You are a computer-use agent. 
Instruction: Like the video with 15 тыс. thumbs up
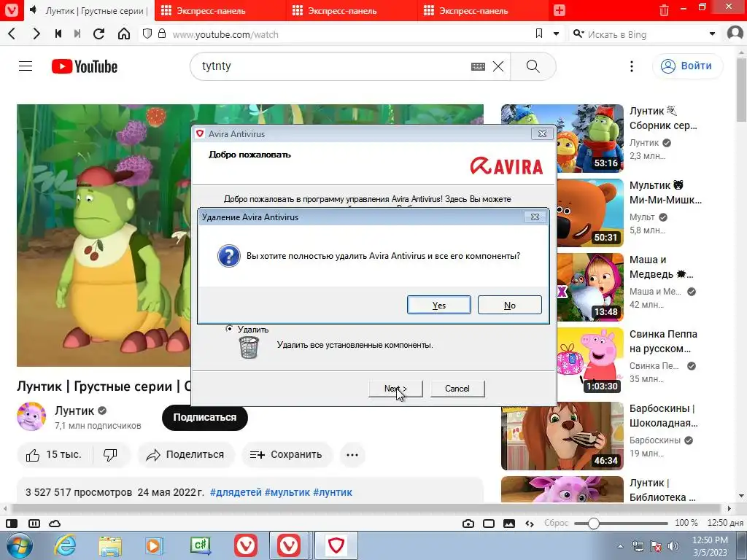point(54,455)
